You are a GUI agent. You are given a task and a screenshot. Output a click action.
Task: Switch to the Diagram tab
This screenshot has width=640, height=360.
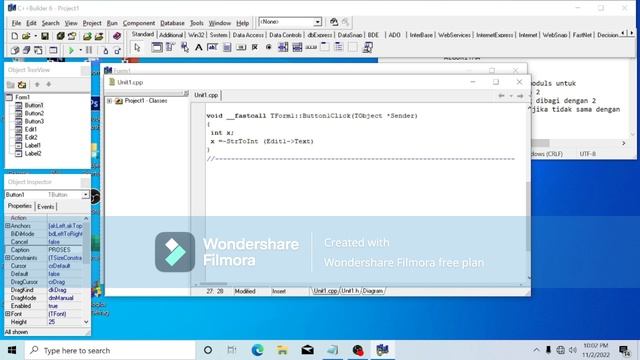point(373,291)
